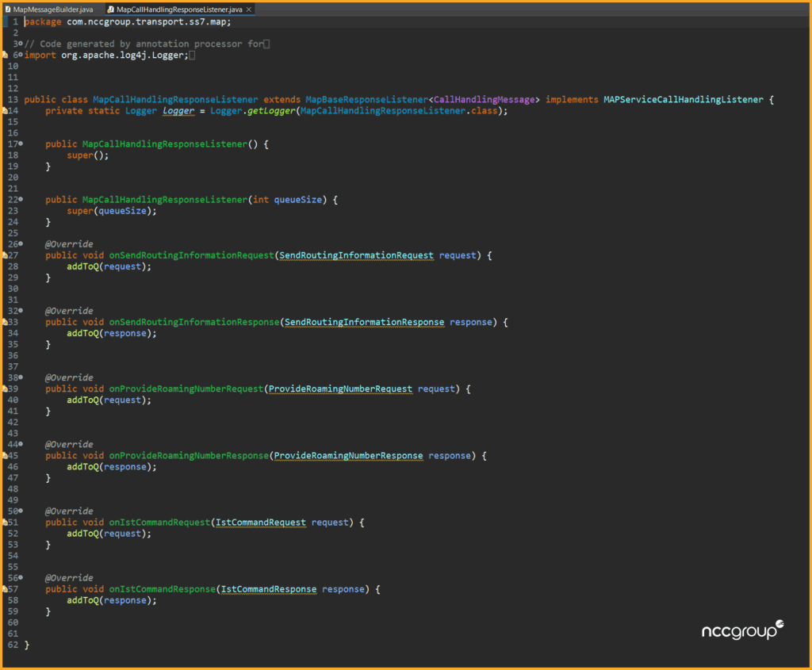812x670 pixels.
Task: Click warning marker beside line 14
Action: (5, 111)
